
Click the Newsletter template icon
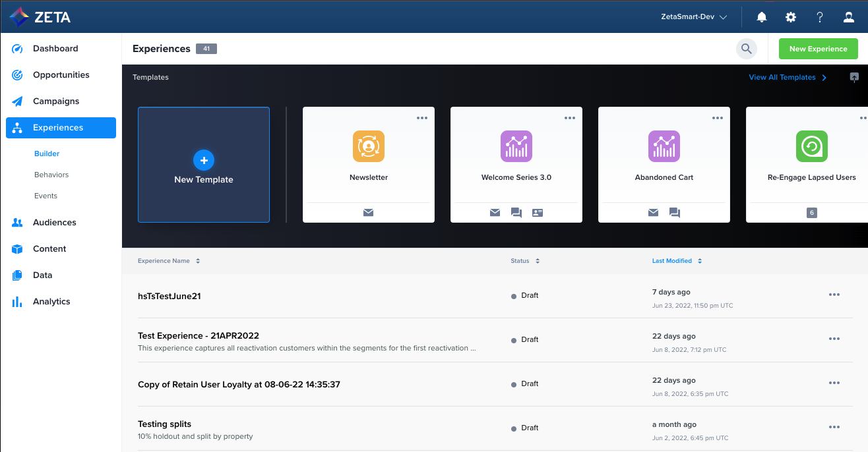click(x=369, y=146)
